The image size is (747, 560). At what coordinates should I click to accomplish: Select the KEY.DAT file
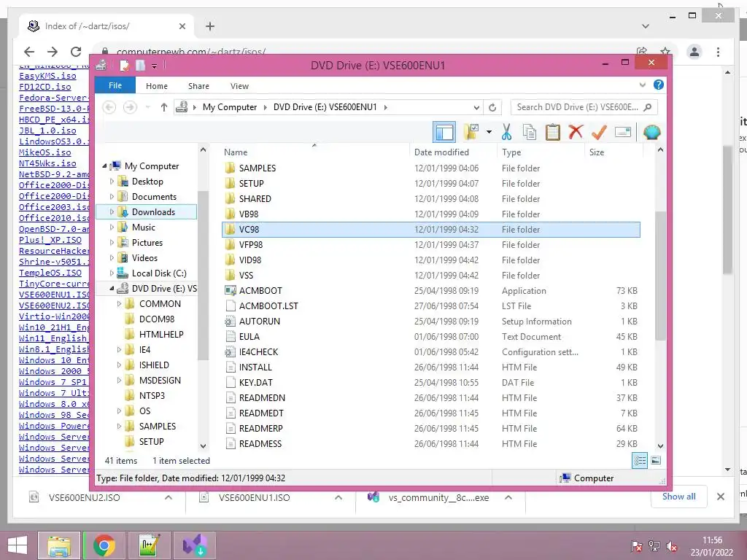click(431, 382)
